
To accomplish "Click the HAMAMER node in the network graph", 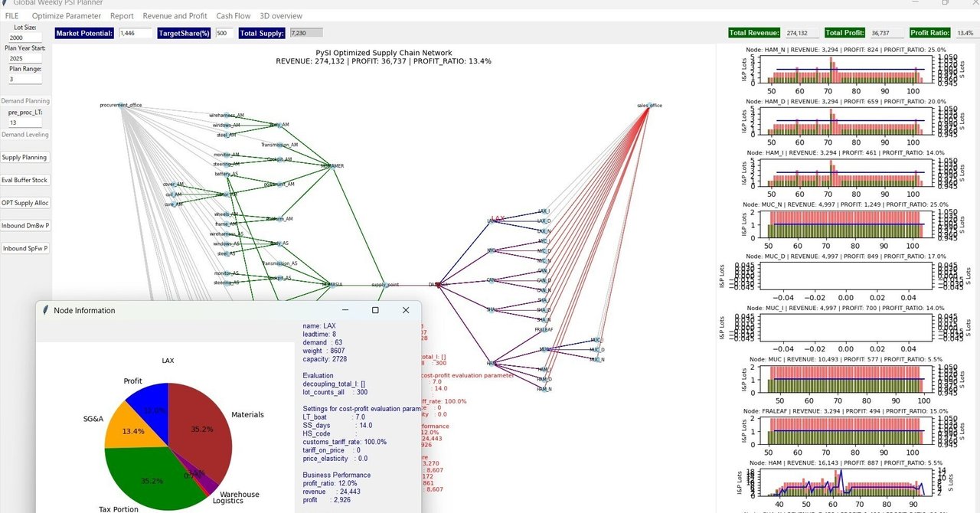I will 333,165.
